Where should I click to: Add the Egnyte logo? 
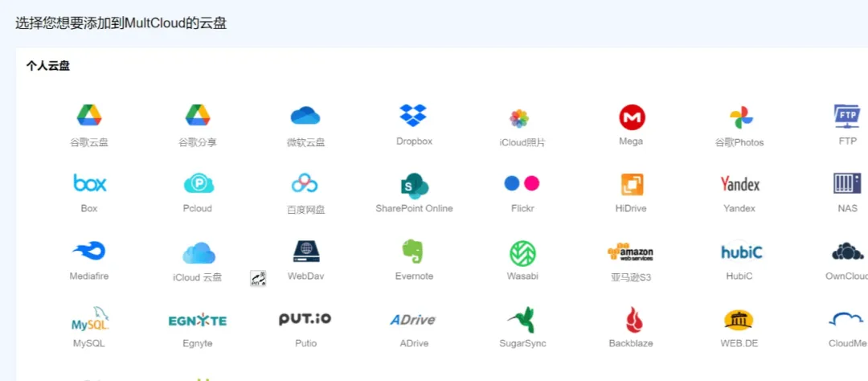tap(198, 320)
